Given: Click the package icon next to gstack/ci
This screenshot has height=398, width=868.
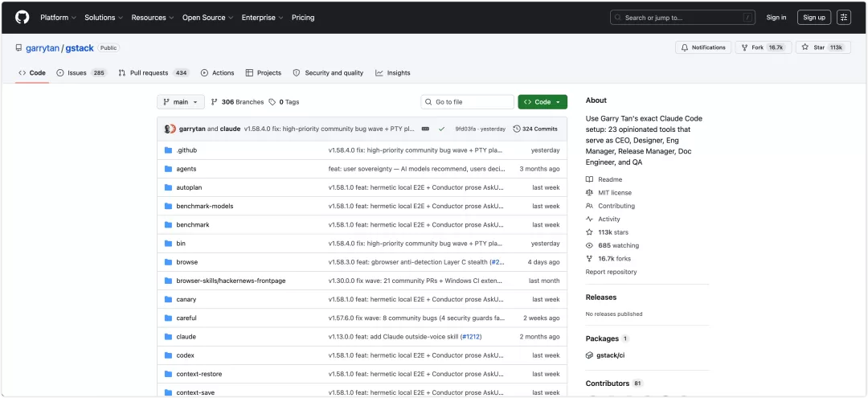Looking at the screenshot, I should coord(590,355).
